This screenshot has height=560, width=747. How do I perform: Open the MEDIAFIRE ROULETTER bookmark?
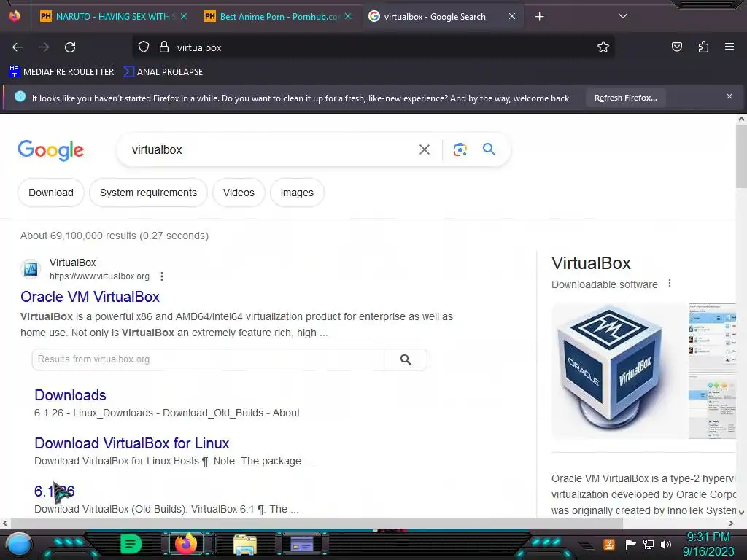tap(61, 72)
